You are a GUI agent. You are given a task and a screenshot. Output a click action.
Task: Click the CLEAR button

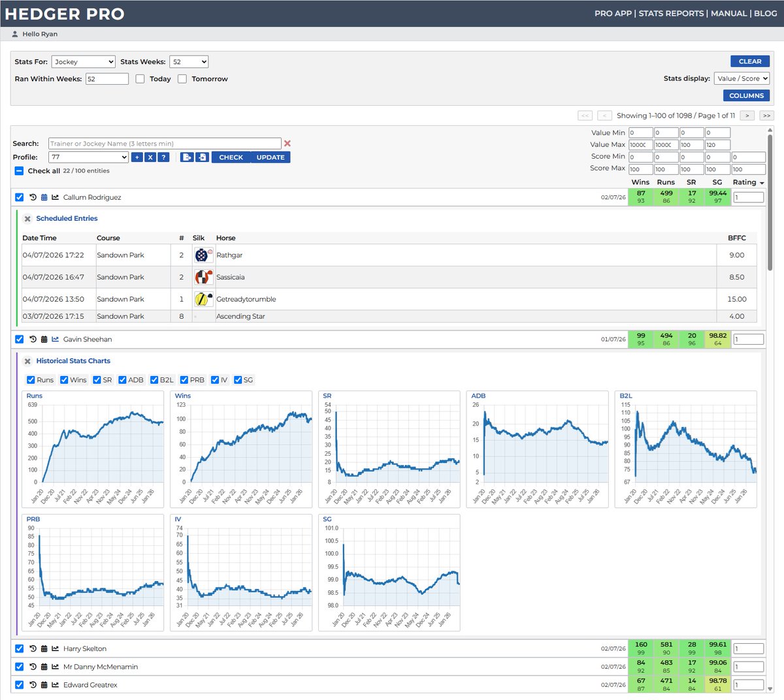click(x=750, y=61)
